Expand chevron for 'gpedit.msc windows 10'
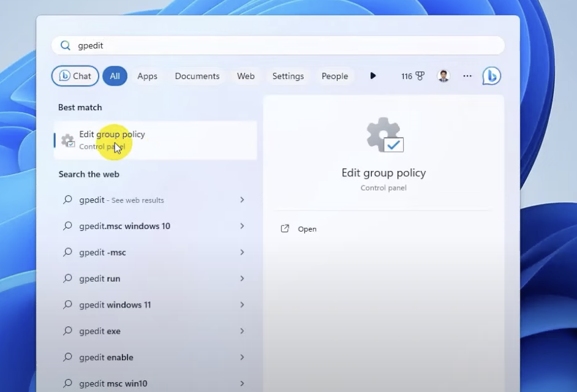The width and height of the screenshot is (577, 392). [x=242, y=226]
